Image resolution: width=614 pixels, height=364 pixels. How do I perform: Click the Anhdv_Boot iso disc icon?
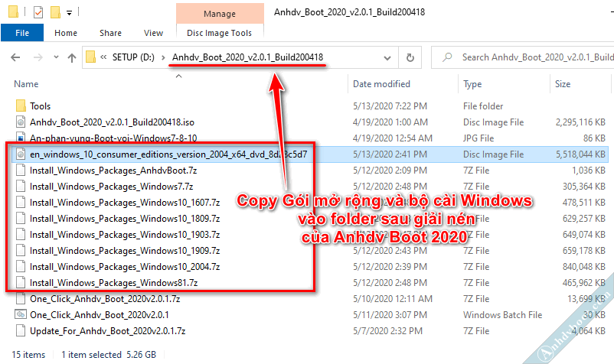(x=21, y=122)
